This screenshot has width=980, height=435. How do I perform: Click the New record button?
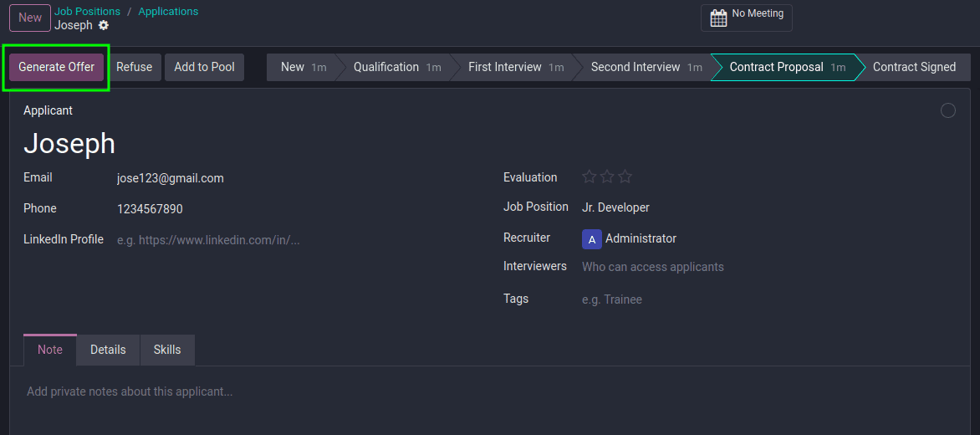(x=30, y=18)
